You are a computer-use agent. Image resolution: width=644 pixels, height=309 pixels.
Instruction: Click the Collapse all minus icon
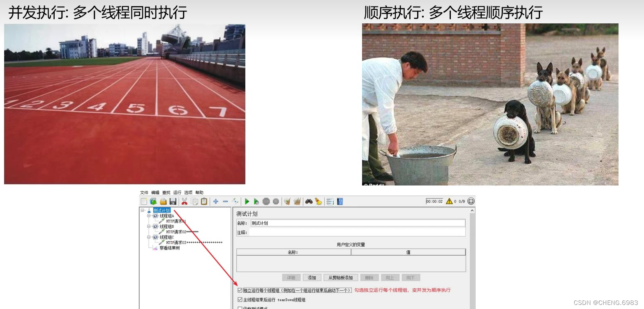(x=225, y=201)
